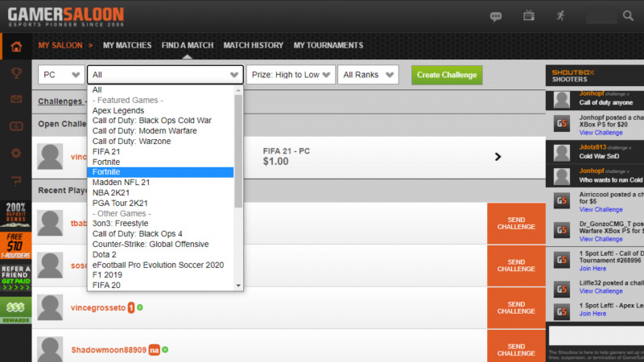Click the Refer a Friend banner
This screenshot has height=362, width=644.
pos(15,278)
